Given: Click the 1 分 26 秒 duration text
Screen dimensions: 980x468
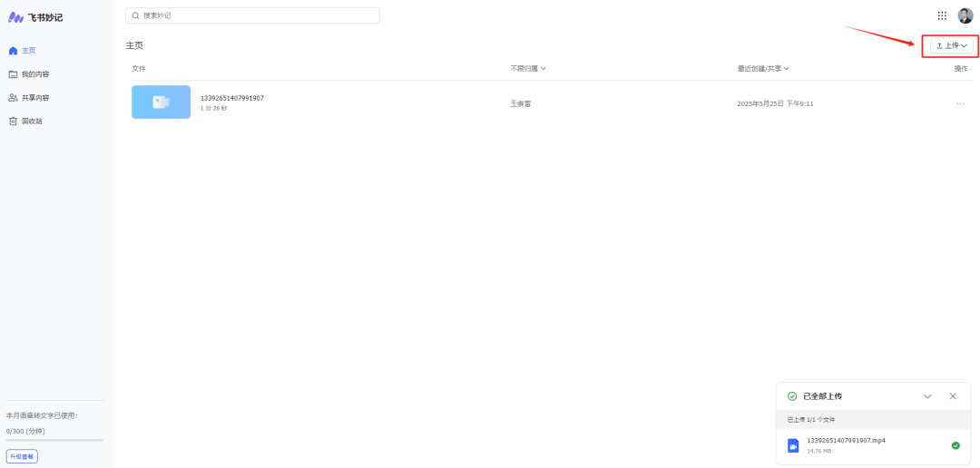Looking at the screenshot, I should 214,109.
